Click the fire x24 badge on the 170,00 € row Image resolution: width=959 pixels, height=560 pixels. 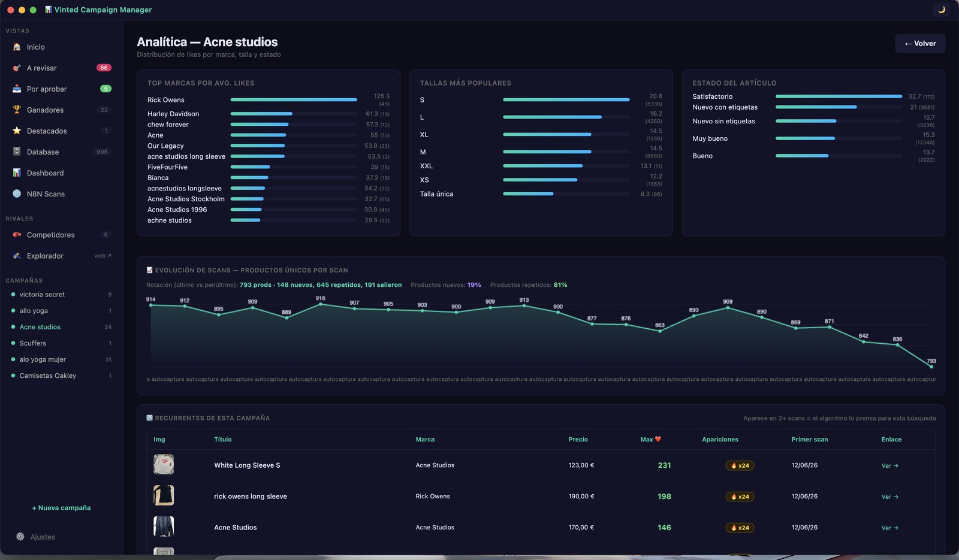point(740,528)
